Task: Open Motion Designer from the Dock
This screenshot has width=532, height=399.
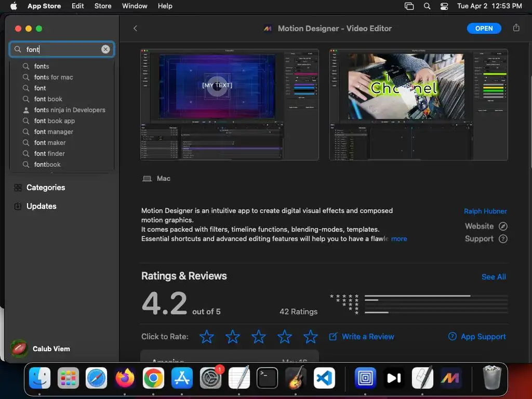Action: 450,378
